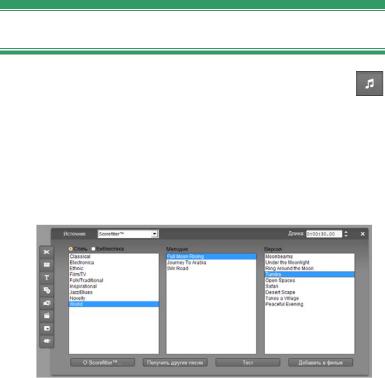Select the Moonbeams version
This screenshot has width=385, height=378.
309,256
